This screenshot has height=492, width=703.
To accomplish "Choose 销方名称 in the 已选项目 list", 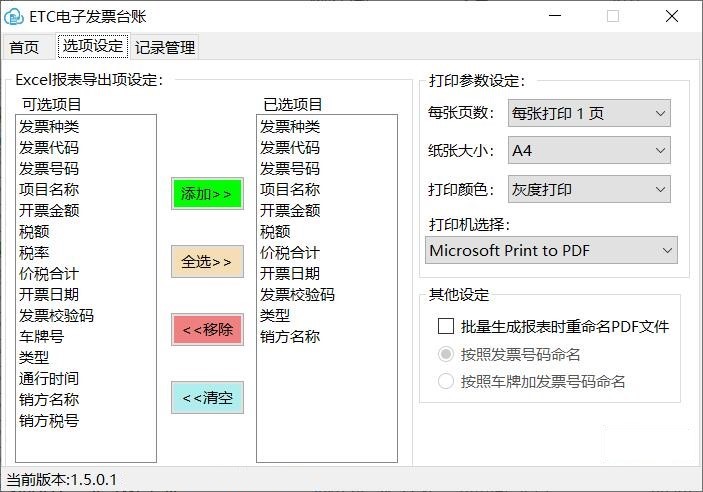I will tap(290, 336).
